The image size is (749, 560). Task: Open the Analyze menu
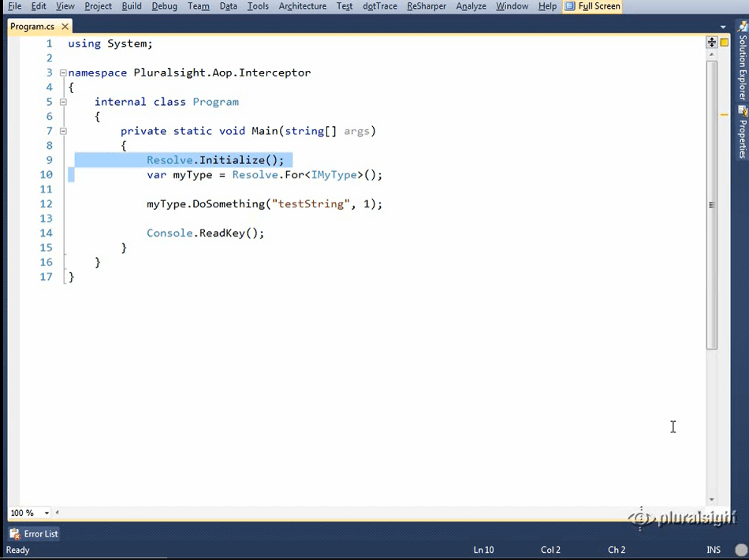tap(471, 6)
